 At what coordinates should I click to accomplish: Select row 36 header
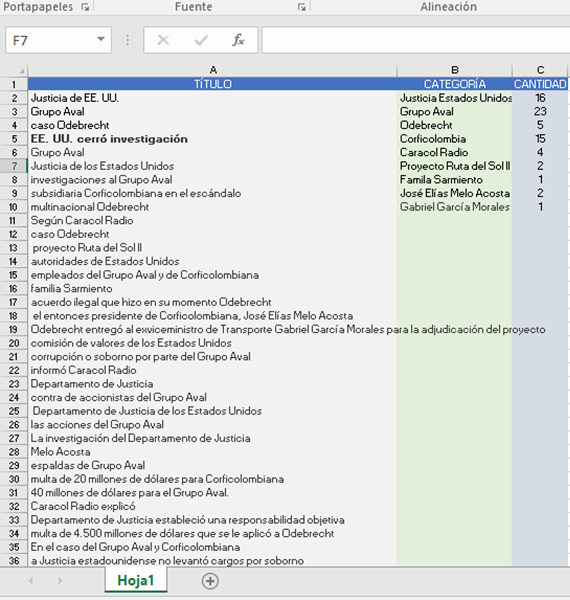pyautogui.click(x=14, y=561)
